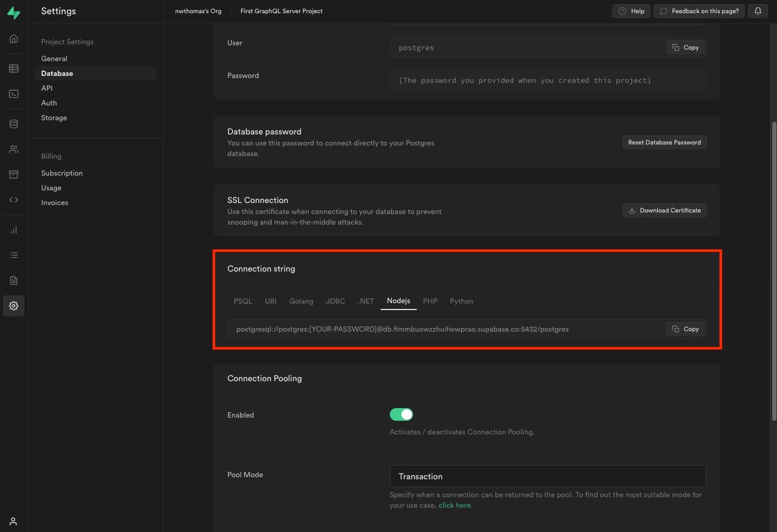Image resolution: width=777 pixels, height=532 pixels.
Task: Open the Database icon in sidebar
Action: point(14,124)
